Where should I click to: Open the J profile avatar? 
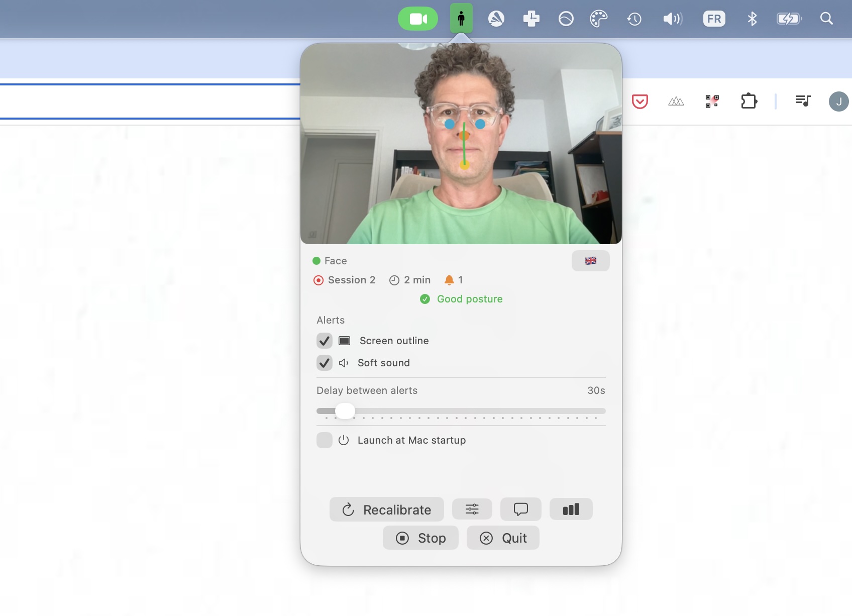tap(838, 101)
